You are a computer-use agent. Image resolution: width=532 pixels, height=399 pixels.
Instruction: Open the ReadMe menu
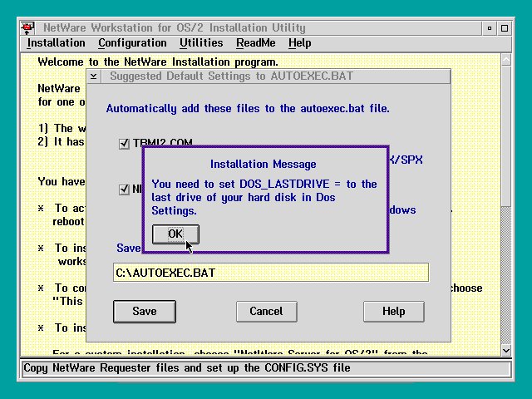(256, 43)
